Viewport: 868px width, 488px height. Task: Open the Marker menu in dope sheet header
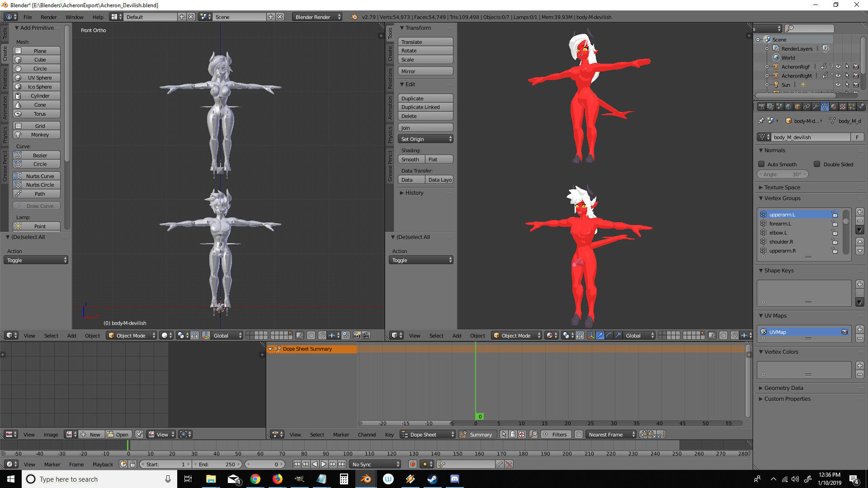[341, 434]
